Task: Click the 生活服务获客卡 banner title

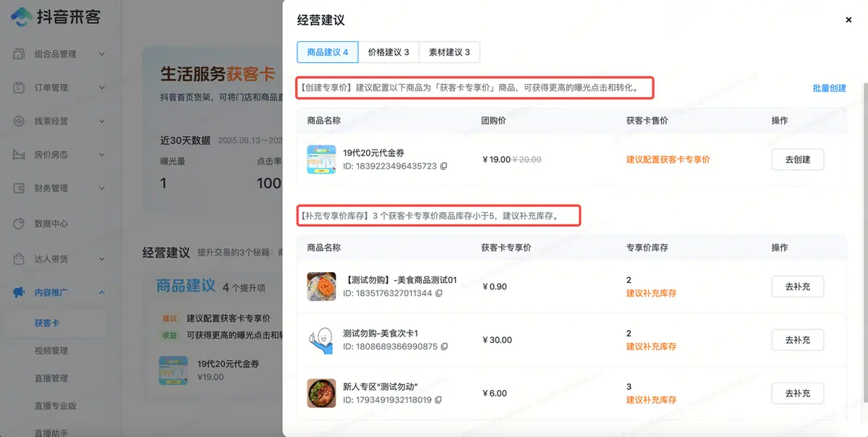Action: click(x=218, y=74)
